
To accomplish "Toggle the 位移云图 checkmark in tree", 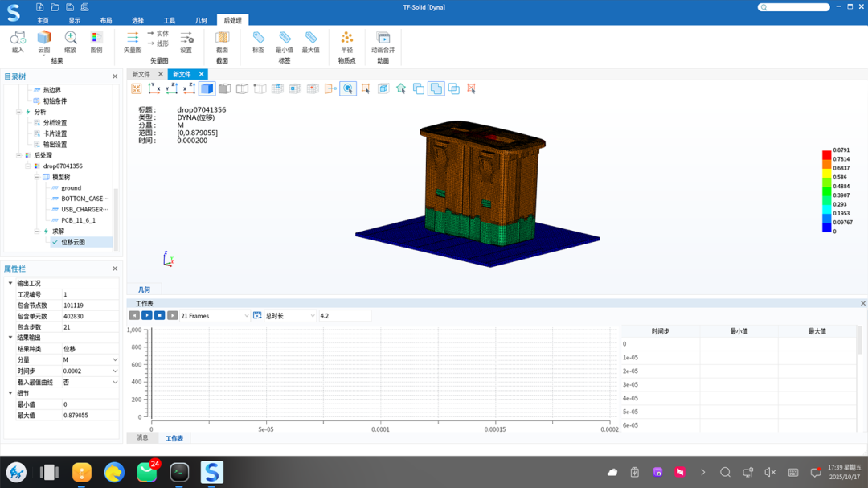I will [55, 242].
